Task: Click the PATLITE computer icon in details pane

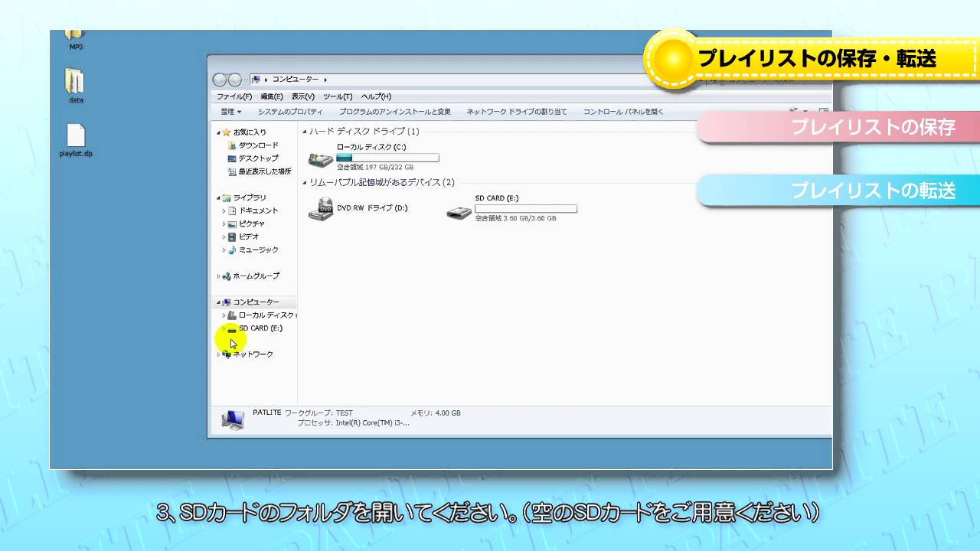Action: 233,419
